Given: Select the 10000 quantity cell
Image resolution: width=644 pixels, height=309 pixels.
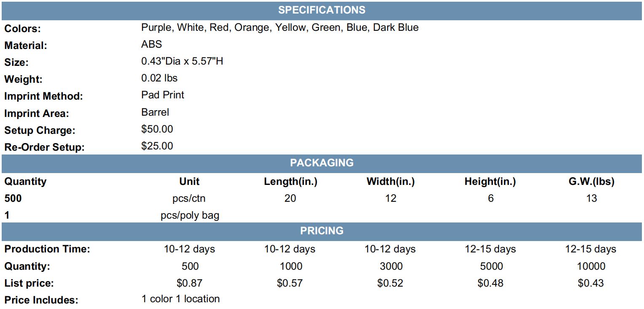Looking at the screenshot, I should click(x=591, y=266).
